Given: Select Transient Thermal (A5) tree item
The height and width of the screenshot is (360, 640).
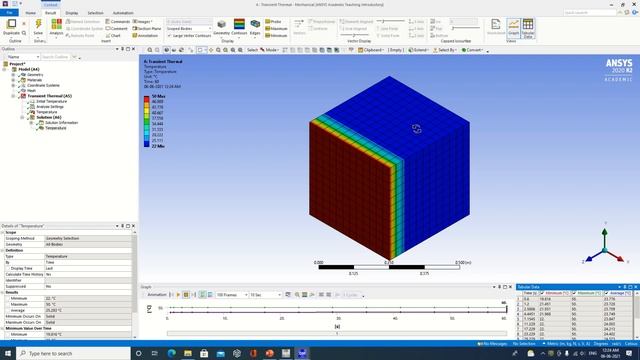Looking at the screenshot, I should point(49,96).
